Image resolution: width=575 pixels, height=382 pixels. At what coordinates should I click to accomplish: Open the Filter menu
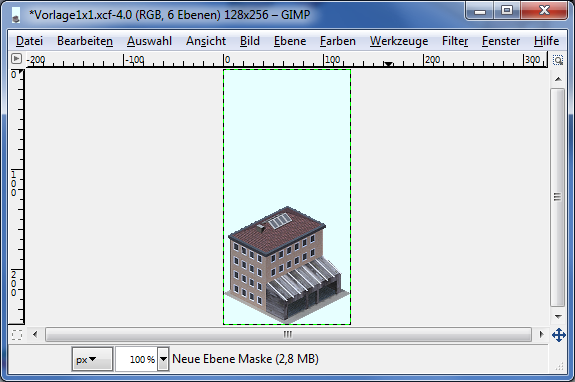pos(455,41)
